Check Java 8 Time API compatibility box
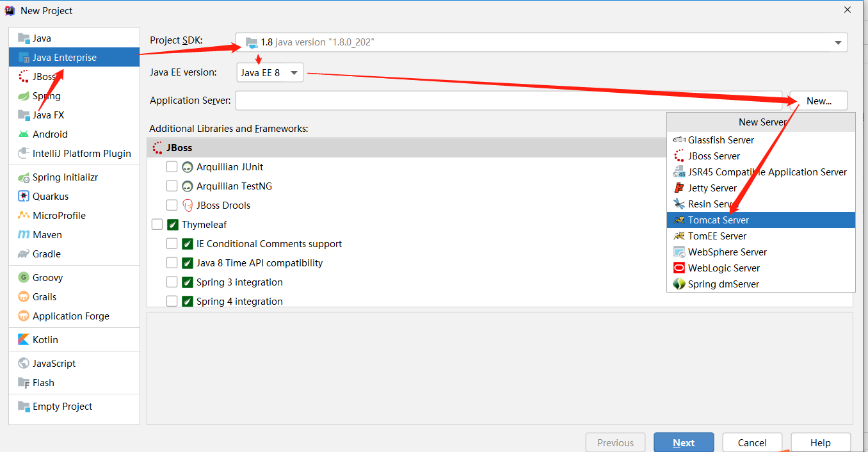This screenshot has width=868, height=452. pos(172,263)
